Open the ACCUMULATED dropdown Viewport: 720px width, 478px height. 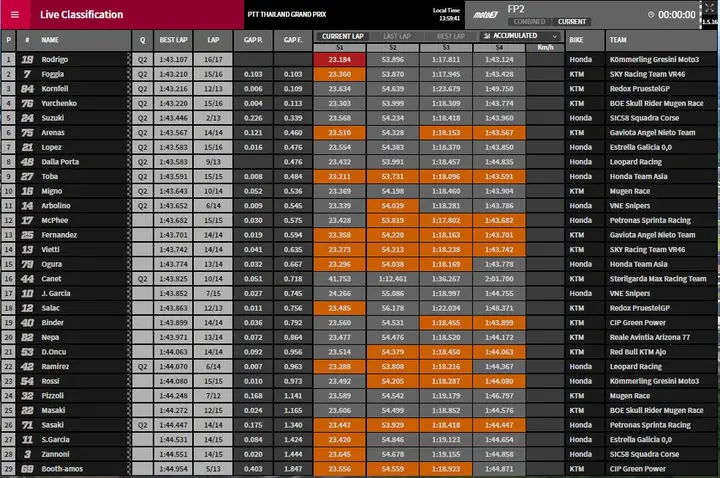[520, 36]
